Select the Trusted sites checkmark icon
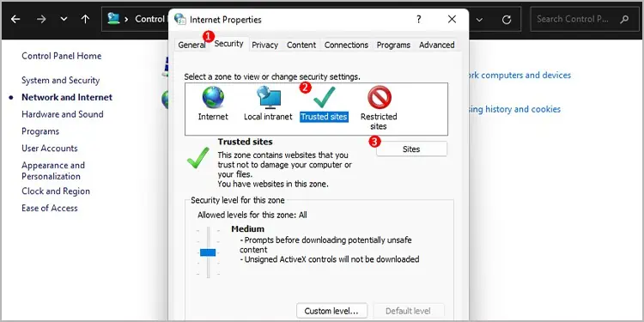This screenshot has height=322, width=644. (x=324, y=97)
